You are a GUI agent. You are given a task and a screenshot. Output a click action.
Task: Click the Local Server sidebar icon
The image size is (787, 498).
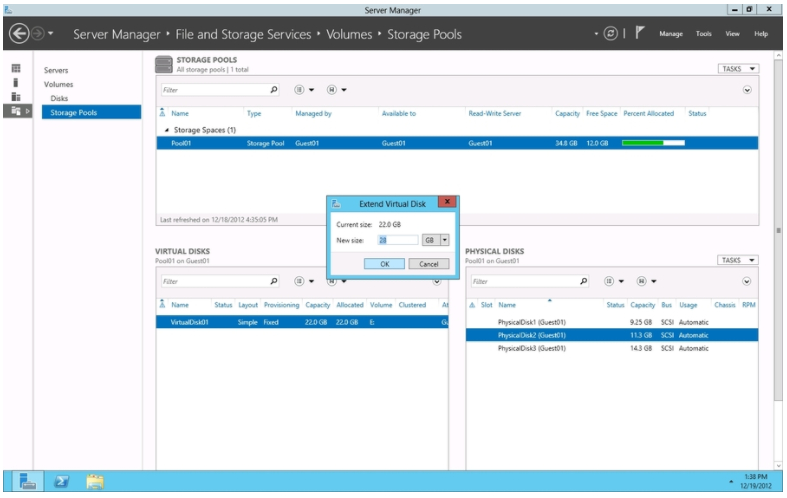click(x=16, y=82)
